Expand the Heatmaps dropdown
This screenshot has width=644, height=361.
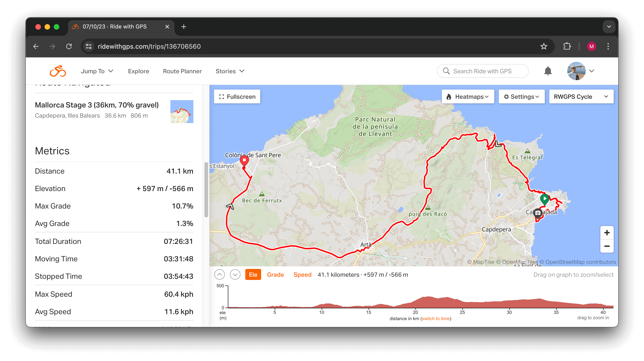tap(468, 97)
